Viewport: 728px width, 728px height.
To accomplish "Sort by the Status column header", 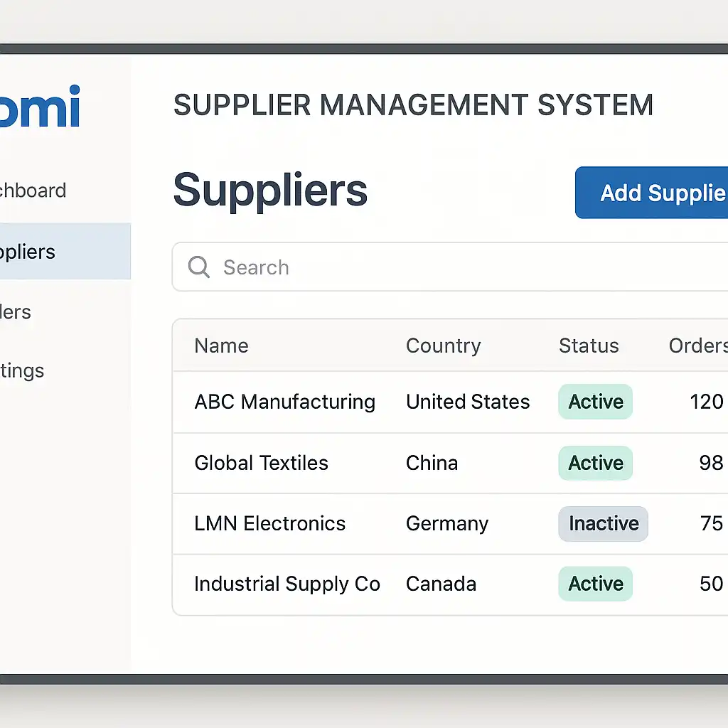I will [589, 346].
